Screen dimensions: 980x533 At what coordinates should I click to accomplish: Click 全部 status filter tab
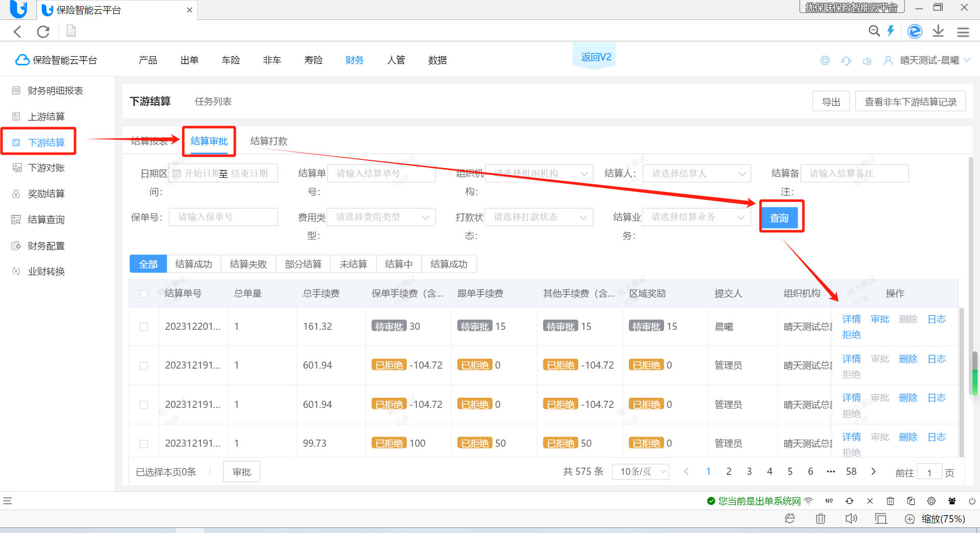click(x=148, y=264)
